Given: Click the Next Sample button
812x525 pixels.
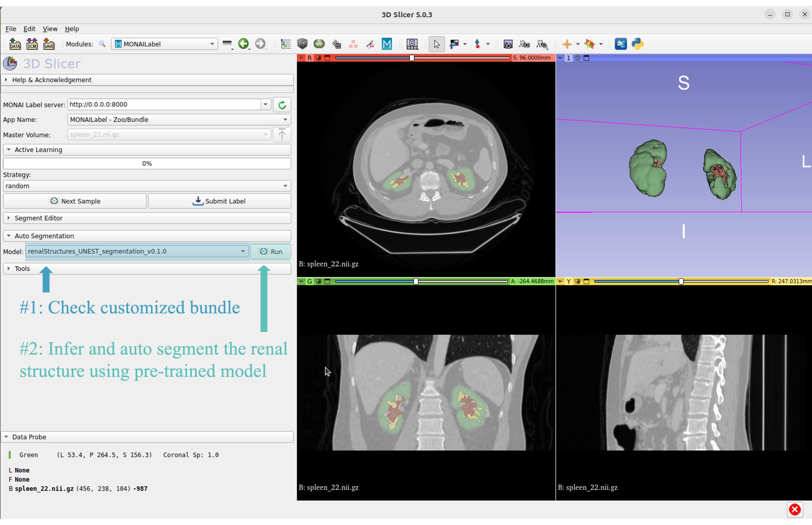Looking at the screenshot, I should 75,201.
